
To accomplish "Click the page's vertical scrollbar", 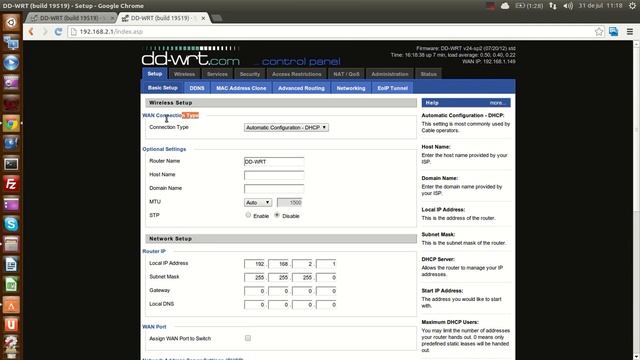I will click(636, 200).
